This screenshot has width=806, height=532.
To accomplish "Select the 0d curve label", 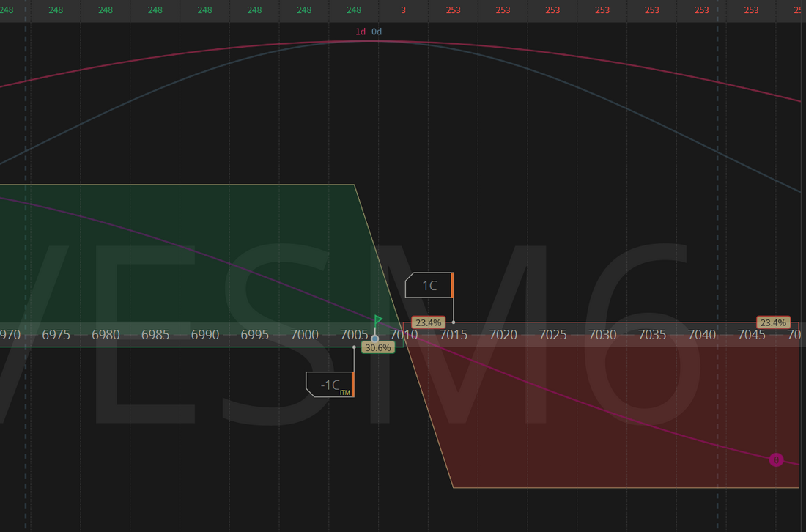I will coord(377,32).
